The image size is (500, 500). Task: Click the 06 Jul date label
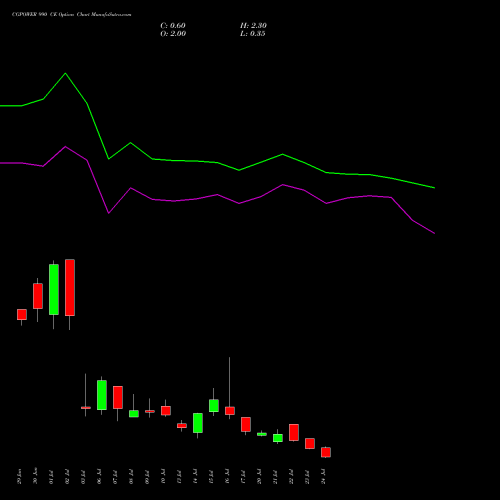pos(99,476)
